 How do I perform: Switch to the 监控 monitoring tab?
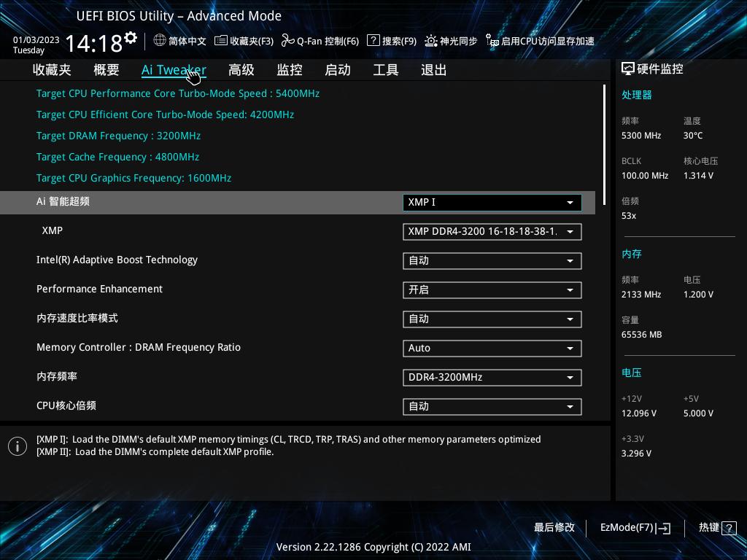pyautogui.click(x=289, y=69)
